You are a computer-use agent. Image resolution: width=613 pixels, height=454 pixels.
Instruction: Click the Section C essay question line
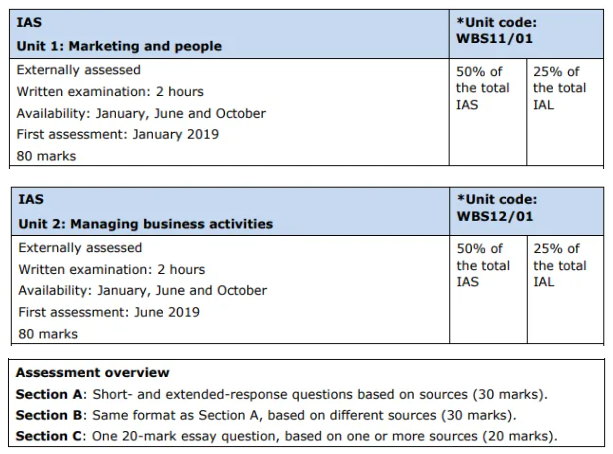287,436
